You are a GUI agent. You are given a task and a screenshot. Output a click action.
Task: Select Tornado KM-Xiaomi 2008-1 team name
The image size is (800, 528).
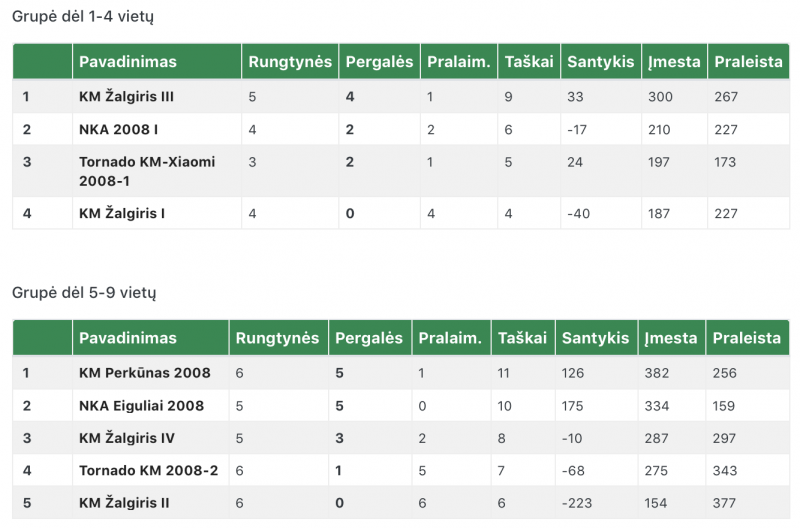coord(147,171)
